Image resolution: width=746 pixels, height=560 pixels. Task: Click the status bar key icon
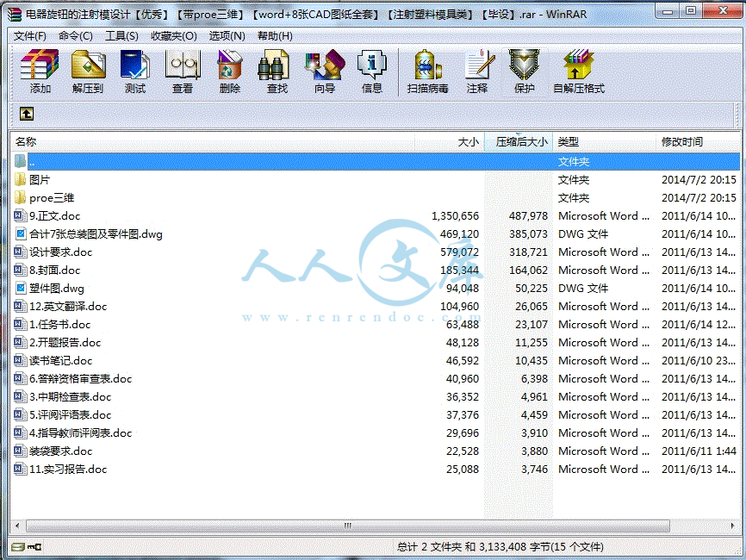[x=34, y=547]
